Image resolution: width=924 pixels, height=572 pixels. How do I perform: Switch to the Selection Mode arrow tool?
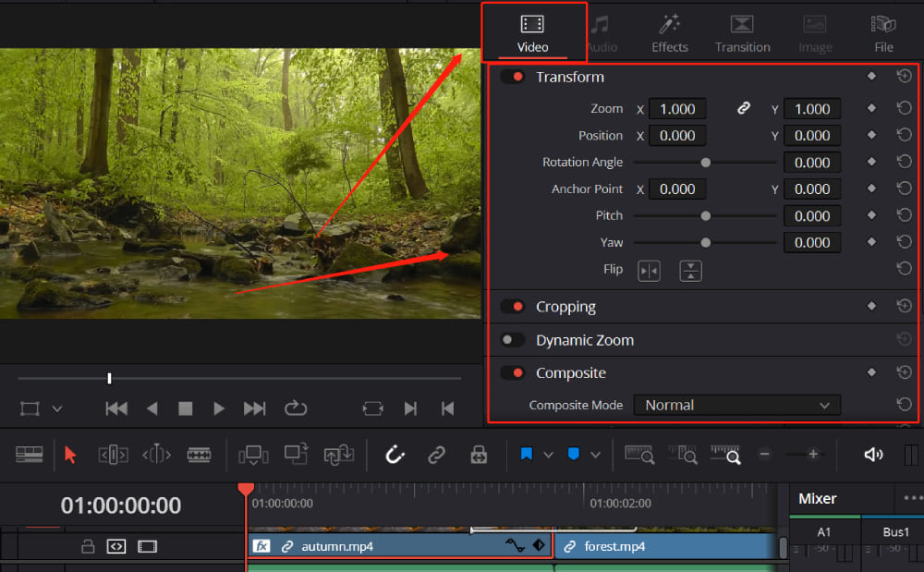click(71, 455)
